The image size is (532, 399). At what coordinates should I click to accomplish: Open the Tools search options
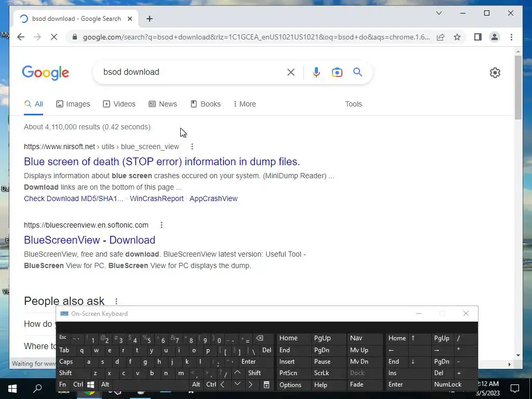pyautogui.click(x=353, y=104)
